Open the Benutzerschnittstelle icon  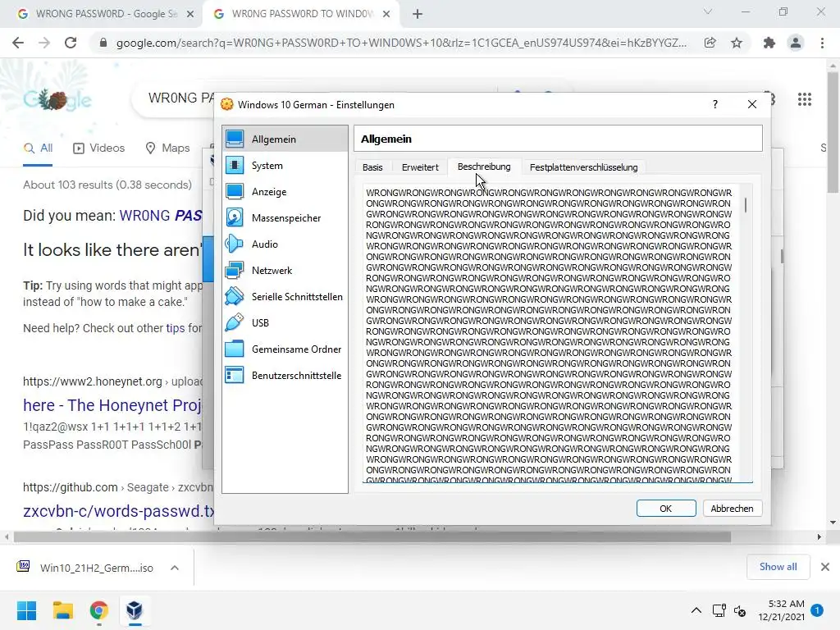pyautogui.click(x=235, y=375)
